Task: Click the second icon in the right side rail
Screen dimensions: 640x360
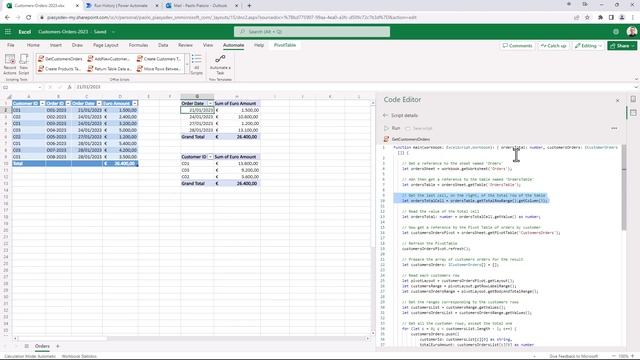Action: [x=633, y=113]
